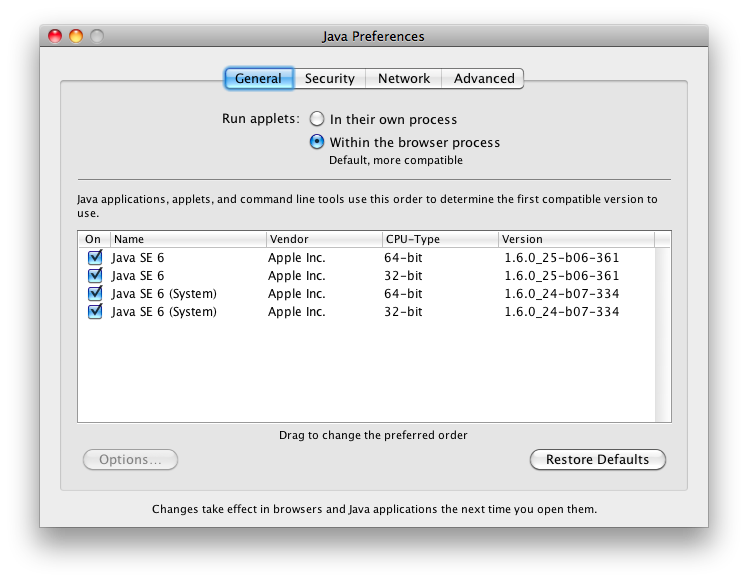
Task: Toggle Java SE 6 (System) 32-bit checkbox
Action: coord(95,311)
